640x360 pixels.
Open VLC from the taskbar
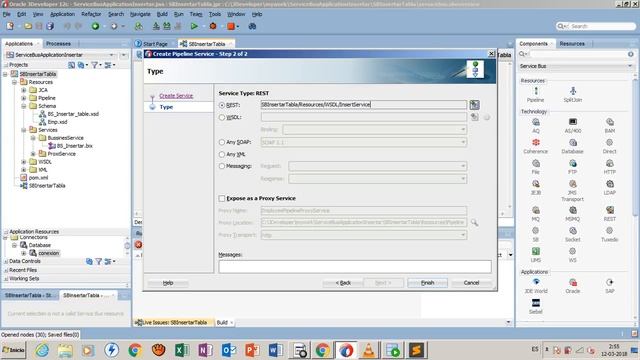(369, 350)
